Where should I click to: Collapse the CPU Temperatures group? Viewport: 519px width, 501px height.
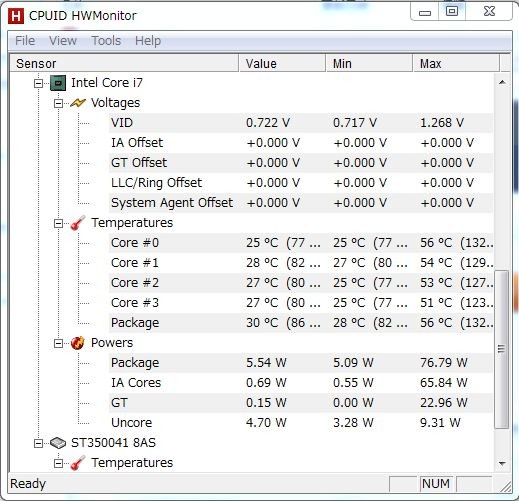click(58, 223)
